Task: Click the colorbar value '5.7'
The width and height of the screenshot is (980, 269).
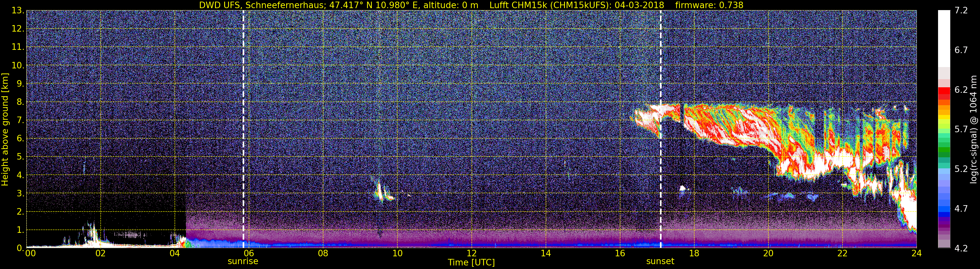Action: click(x=961, y=130)
